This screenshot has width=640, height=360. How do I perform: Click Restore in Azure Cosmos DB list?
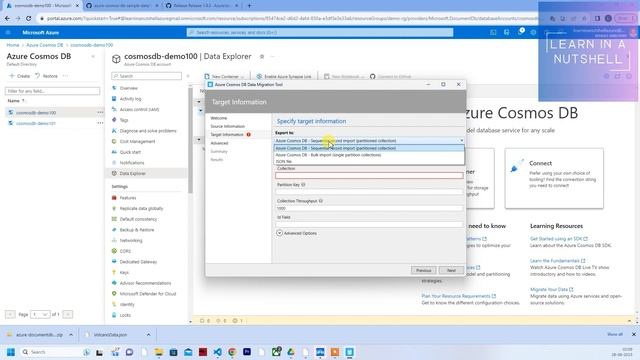[x=47, y=76]
